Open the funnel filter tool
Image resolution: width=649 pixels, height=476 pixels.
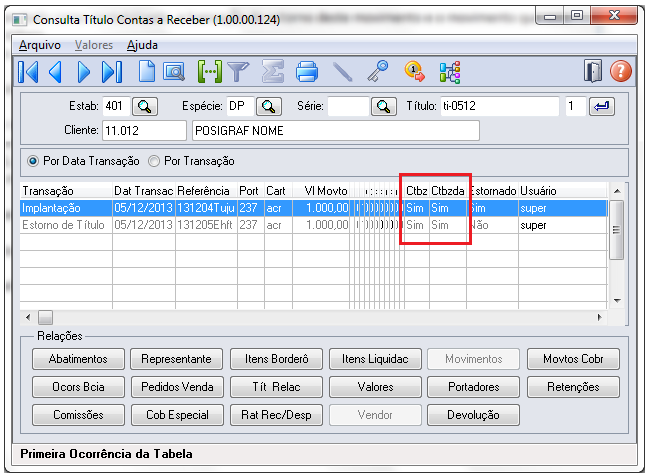coord(238,72)
